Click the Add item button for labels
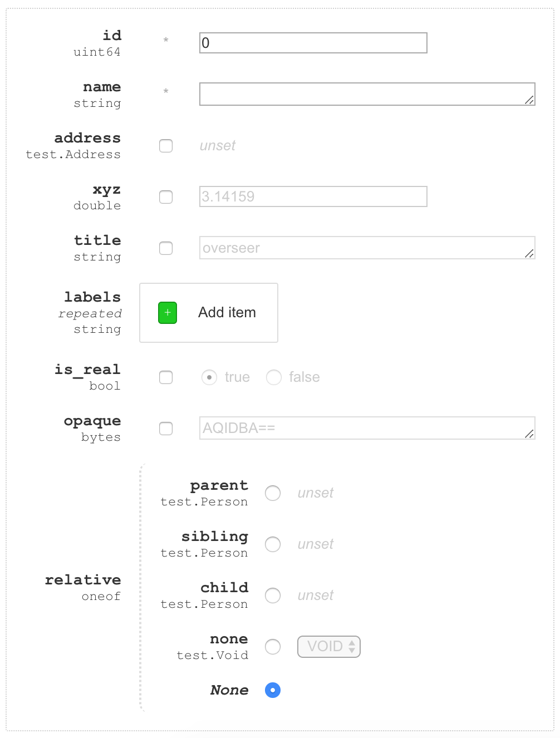The width and height of the screenshot is (560, 738). pyautogui.click(x=209, y=313)
